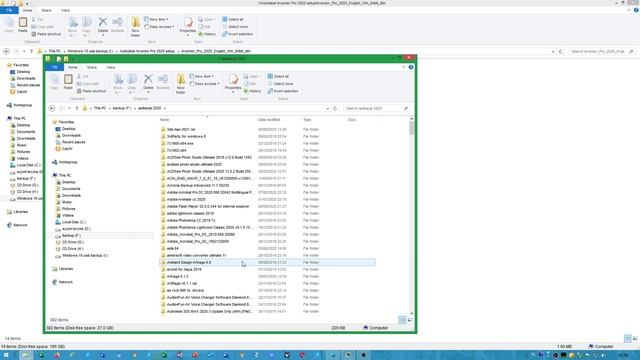This screenshot has width=640, height=360.
Task: Open the Home tab in the front window
Action: coord(73,67)
